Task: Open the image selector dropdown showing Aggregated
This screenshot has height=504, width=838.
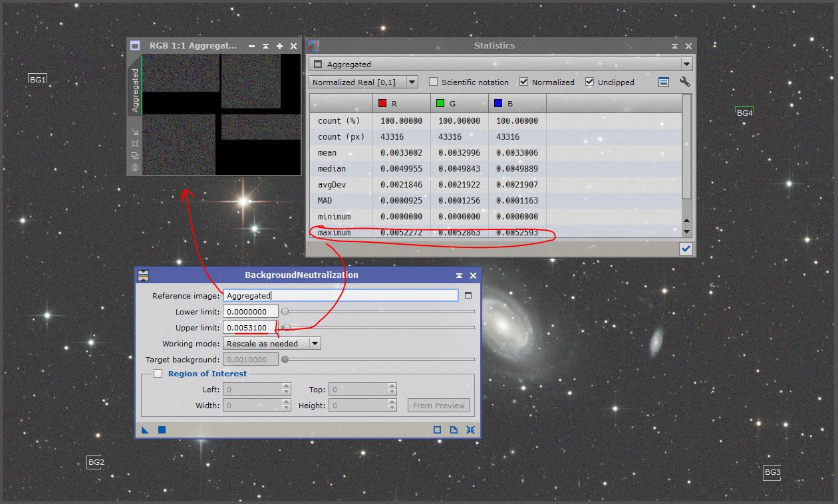Action: (686, 64)
